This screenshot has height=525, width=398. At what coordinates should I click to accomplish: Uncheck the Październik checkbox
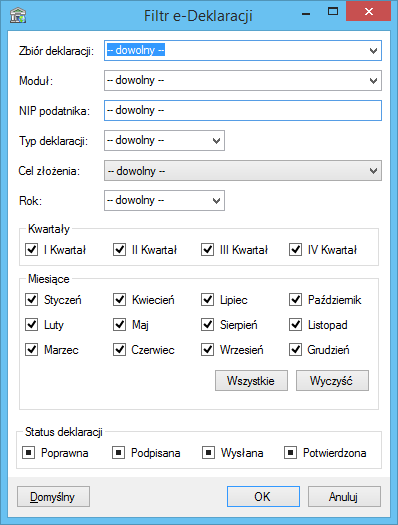296,299
